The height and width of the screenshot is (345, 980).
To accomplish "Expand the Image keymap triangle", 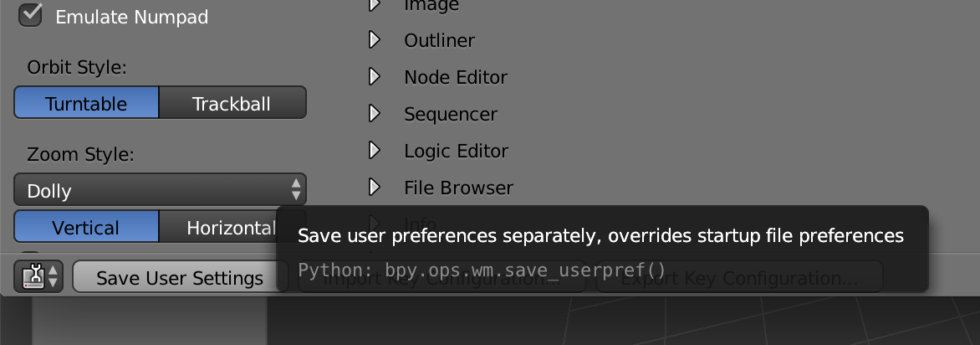I will (375, 5).
